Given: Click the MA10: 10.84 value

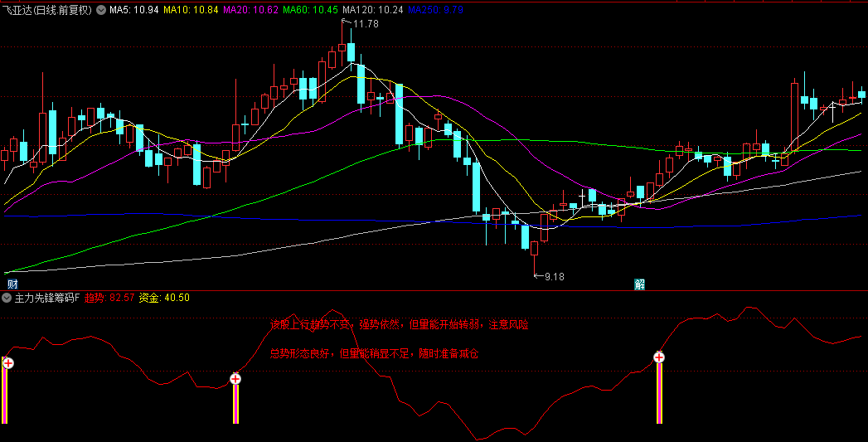Looking at the screenshot, I should click(191, 10).
